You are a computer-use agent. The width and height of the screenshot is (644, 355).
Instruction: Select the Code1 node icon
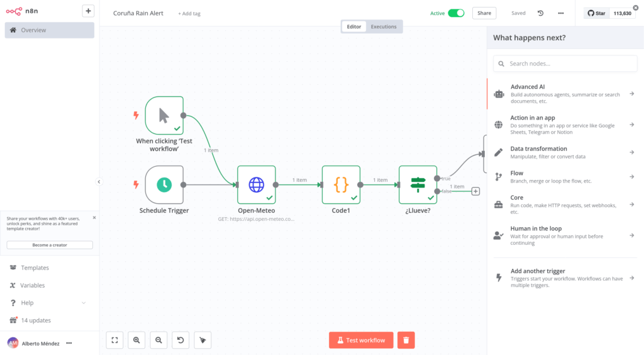341,184
